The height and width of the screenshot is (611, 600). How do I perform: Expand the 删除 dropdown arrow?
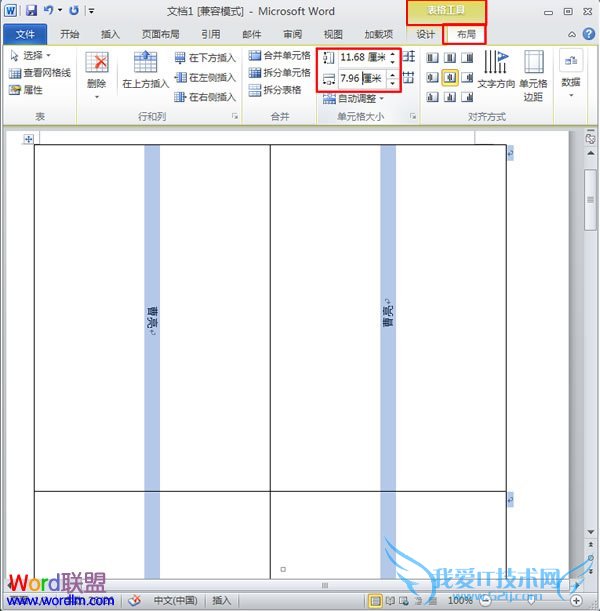coord(97,97)
